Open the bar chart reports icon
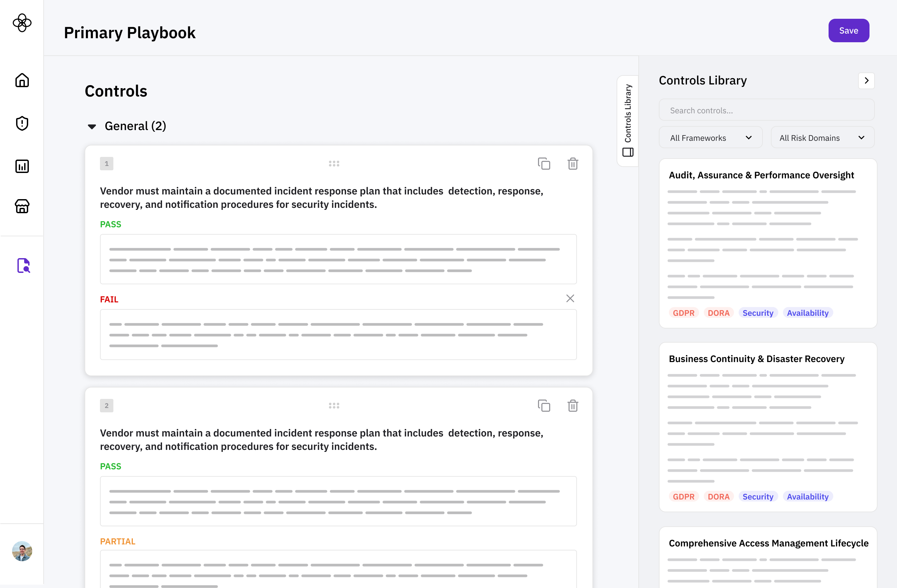 tap(22, 166)
